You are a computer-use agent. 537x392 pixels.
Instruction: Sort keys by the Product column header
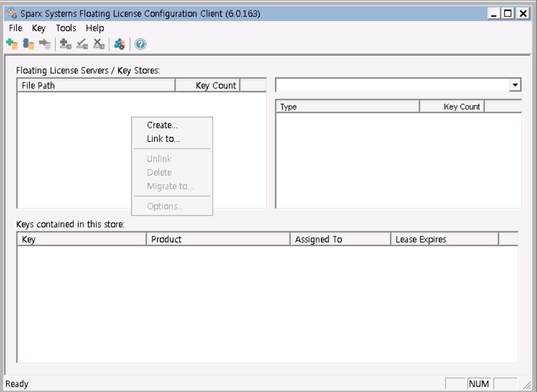(x=218, y=239)
